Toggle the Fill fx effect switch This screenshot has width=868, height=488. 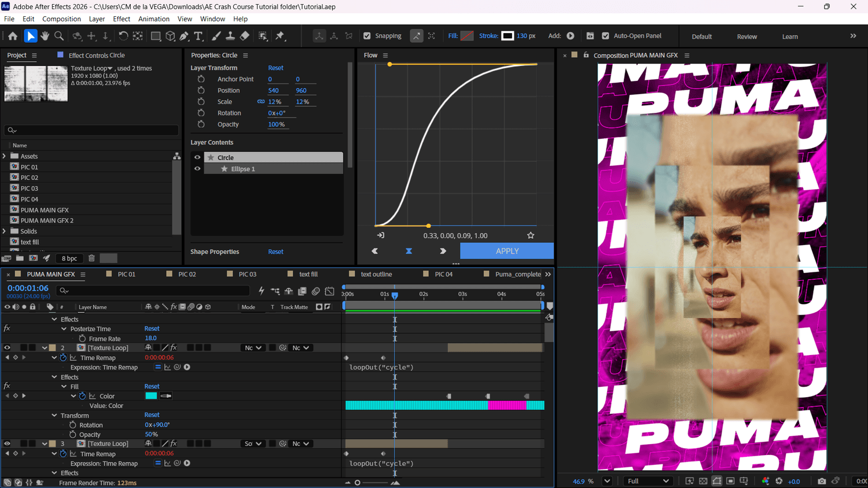pos(7,386)
